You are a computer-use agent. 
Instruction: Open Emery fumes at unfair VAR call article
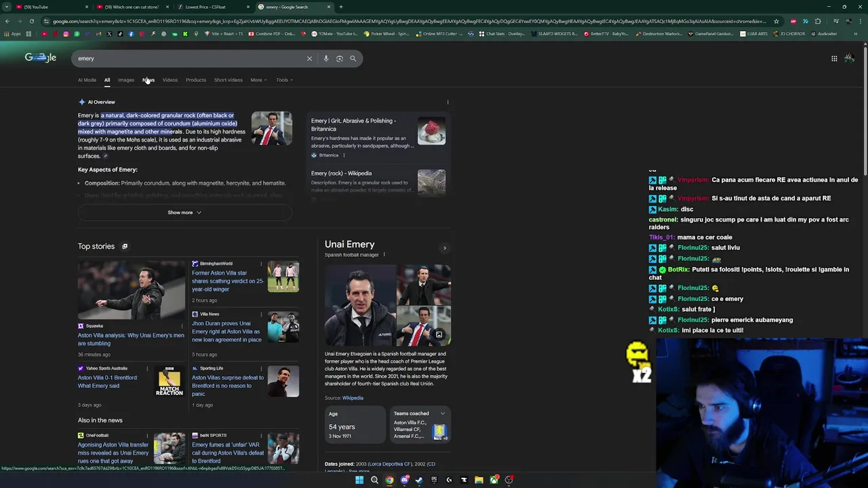[228, 453]
